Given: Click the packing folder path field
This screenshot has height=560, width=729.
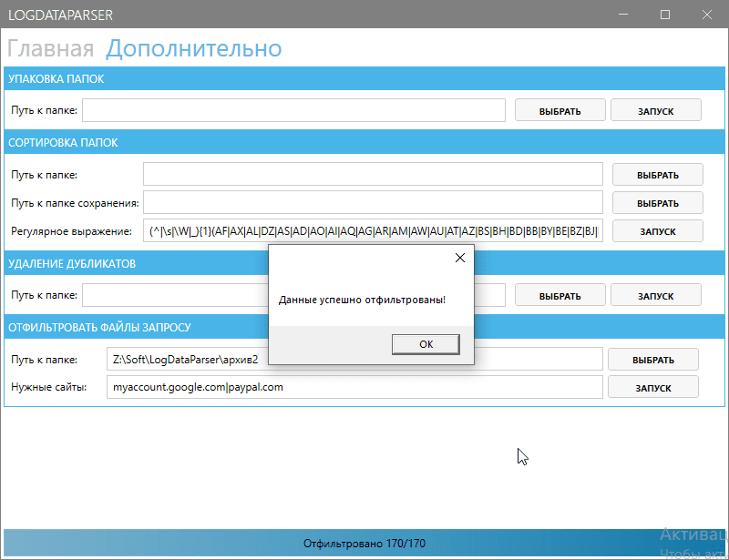Looking at the screenshot, I should [x=292, y=109].
